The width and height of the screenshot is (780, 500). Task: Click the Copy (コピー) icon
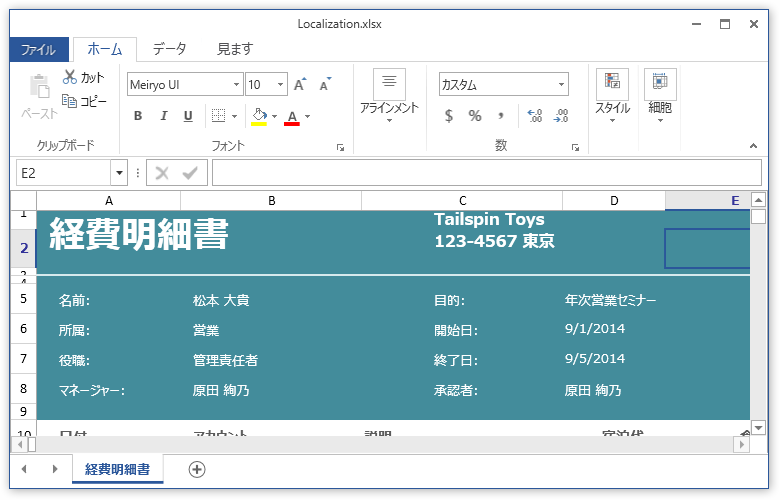pyautogui.click(x=70, y=101)
